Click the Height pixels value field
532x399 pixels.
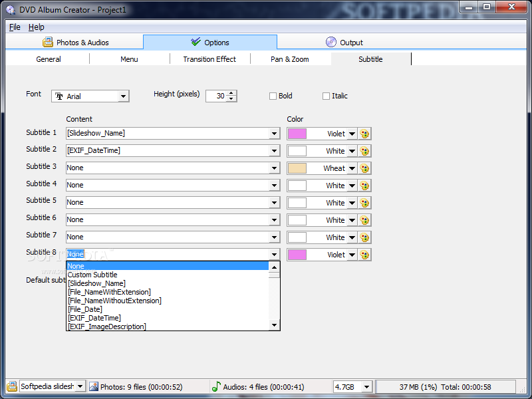point(217,96)
